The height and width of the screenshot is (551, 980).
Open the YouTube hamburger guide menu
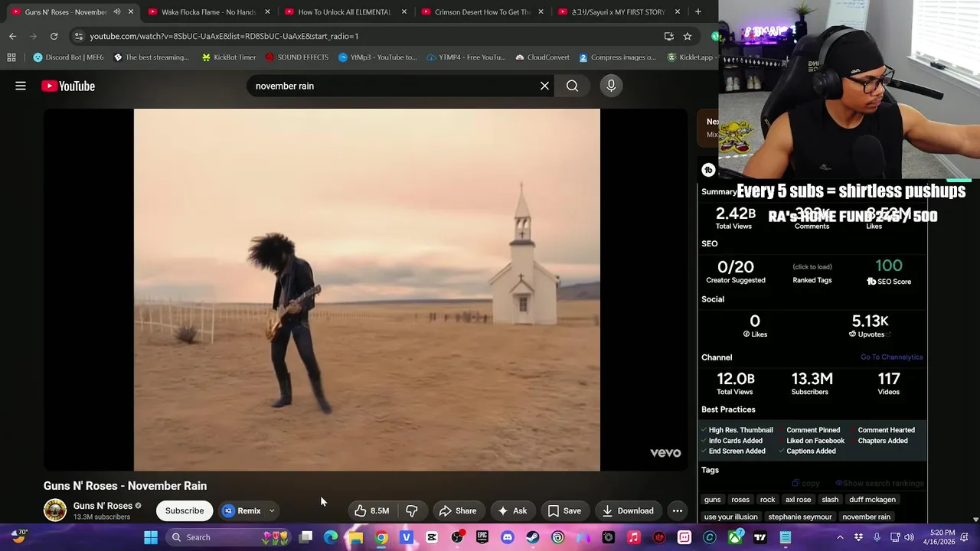click(21, 86)
